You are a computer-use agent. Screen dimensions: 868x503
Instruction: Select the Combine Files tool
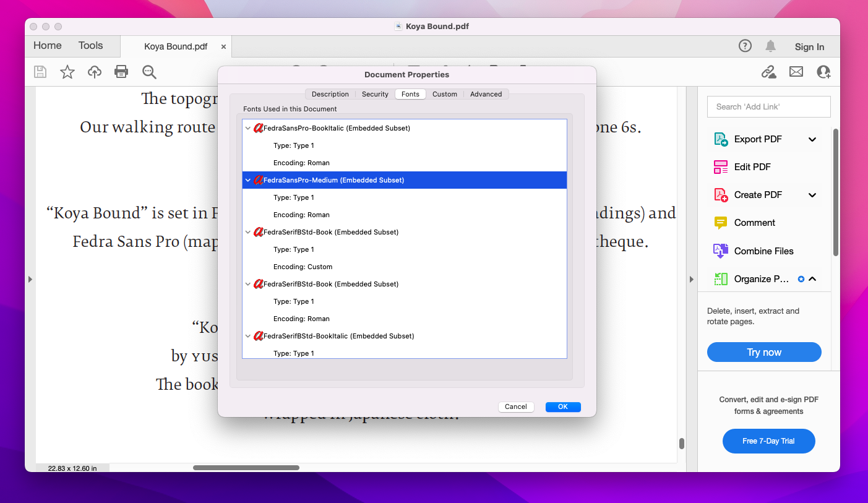pyautogui.click(x=763, y=251)
